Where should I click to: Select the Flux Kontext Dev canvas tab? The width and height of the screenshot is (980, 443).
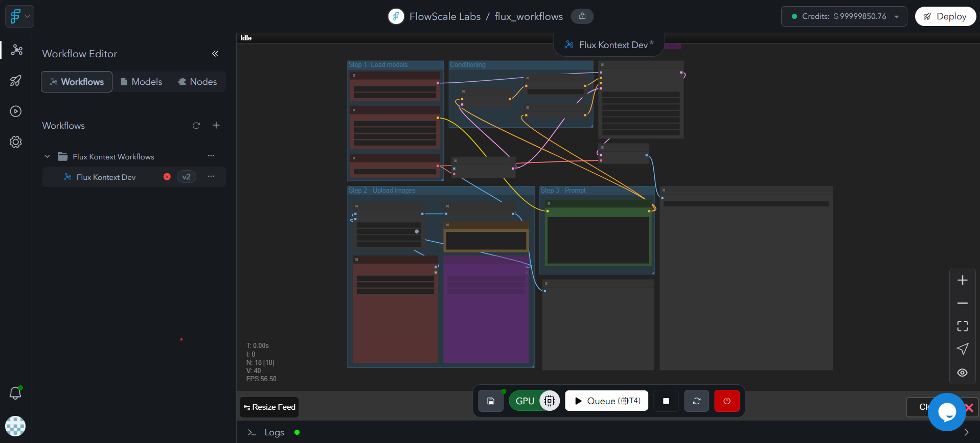pyautogui.click(x=609, y=45)
